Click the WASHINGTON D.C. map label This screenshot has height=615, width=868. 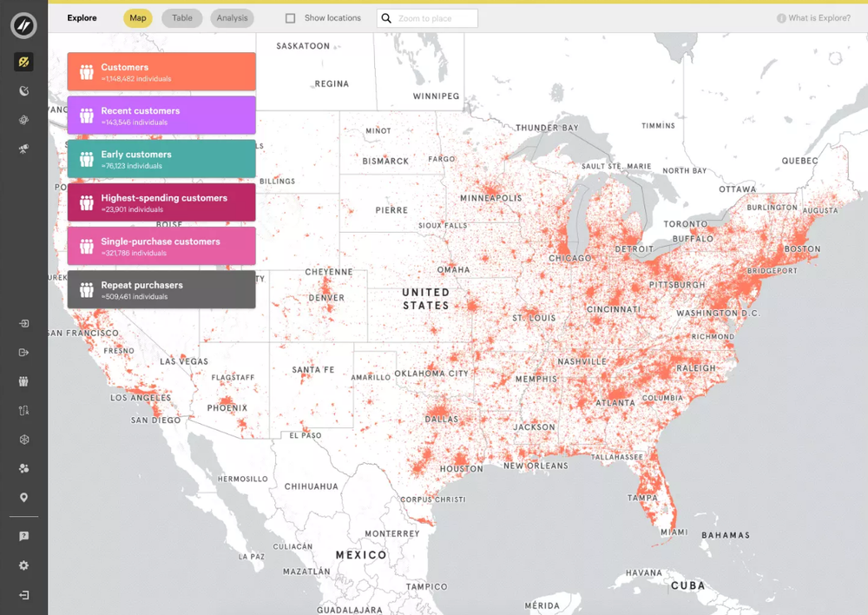coord(718,313)
